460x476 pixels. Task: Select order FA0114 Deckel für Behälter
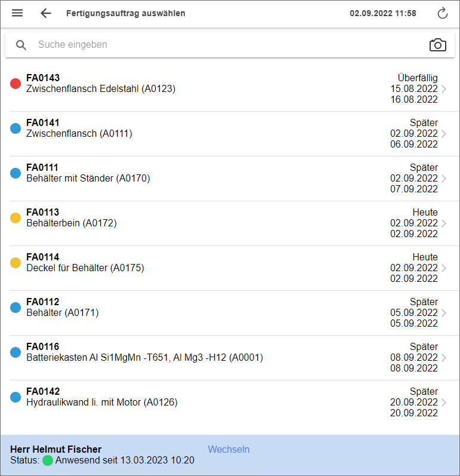click(85, 268)
